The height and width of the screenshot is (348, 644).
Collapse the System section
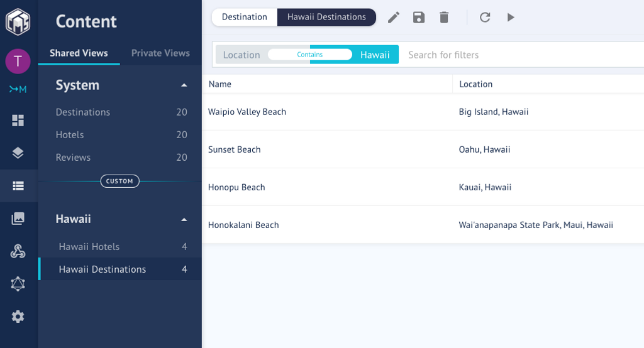tap(184, 85)
